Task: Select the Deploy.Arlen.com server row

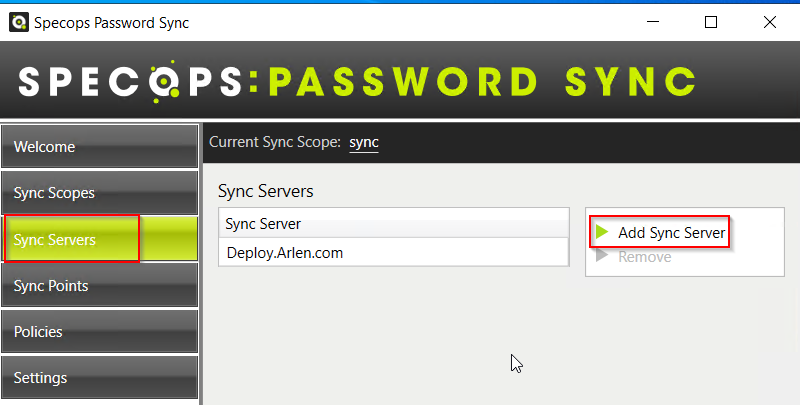Action: (x=393, y=252)
